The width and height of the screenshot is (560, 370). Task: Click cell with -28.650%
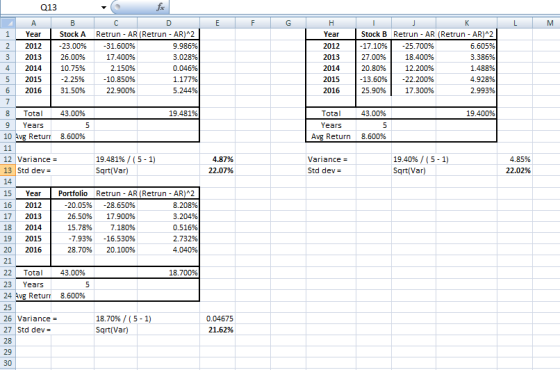[116, 205]
